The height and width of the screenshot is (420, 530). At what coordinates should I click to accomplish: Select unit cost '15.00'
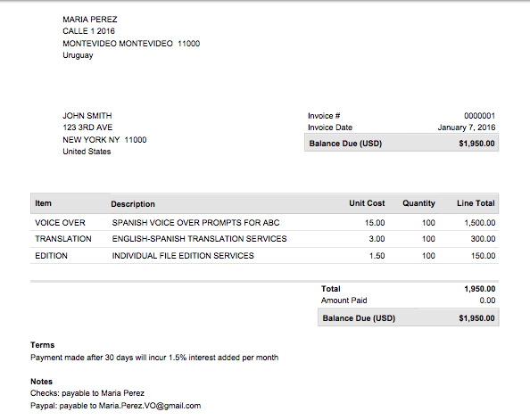[375, 223]
